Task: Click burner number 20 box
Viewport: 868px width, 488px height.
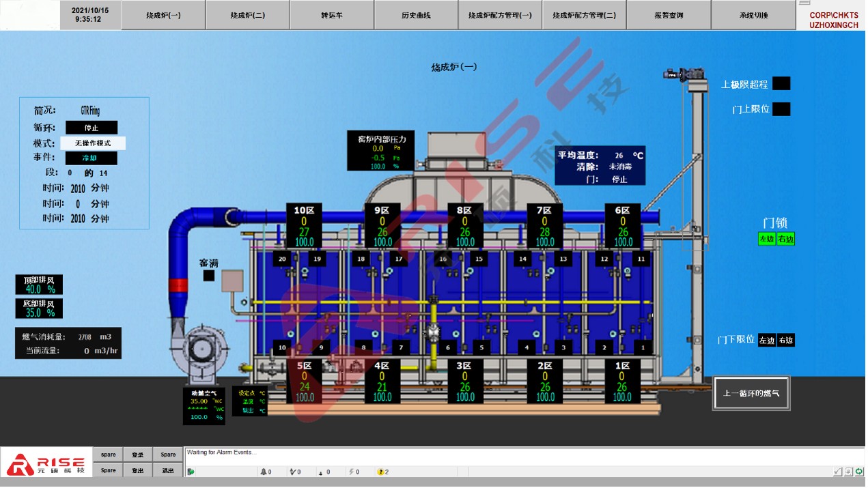Action: point(282,259)
